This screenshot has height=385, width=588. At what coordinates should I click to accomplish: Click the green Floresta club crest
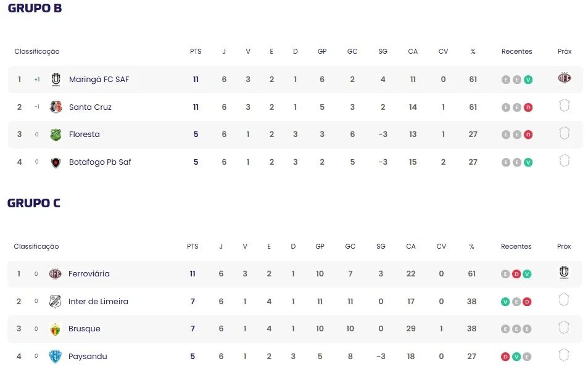56,135
